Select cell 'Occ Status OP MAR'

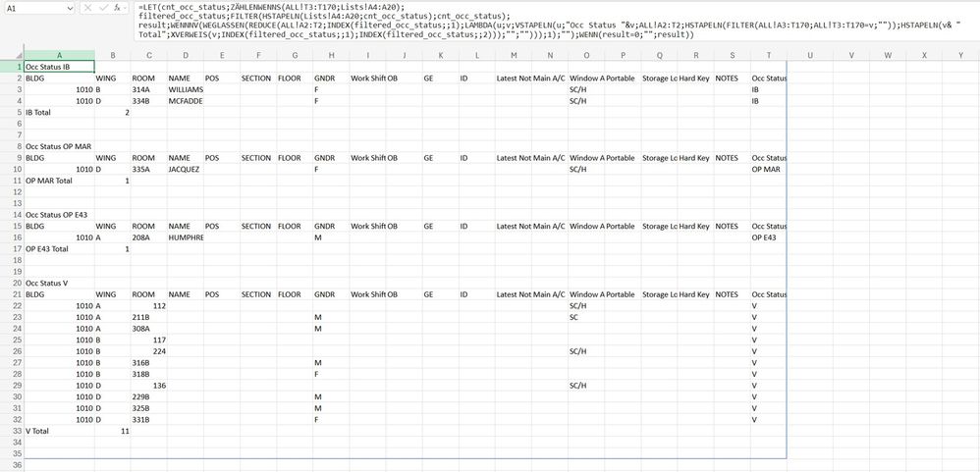point(59,146)
